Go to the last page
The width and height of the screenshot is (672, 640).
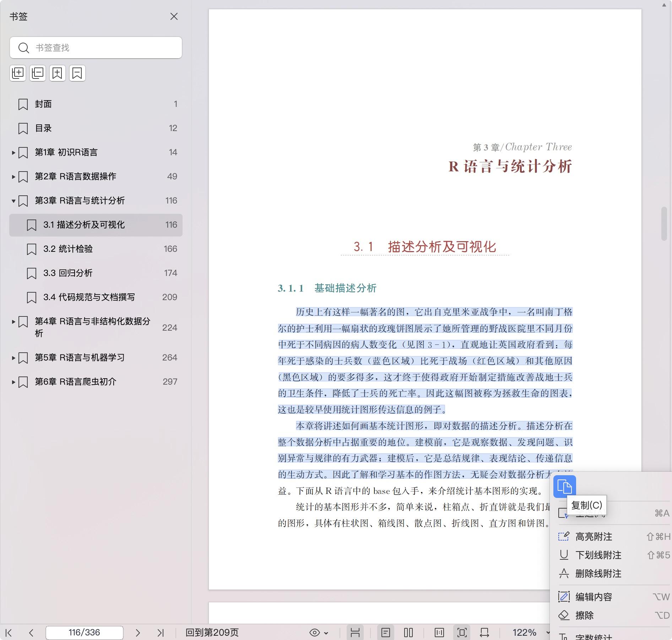pyautogui.click(x=161, y=633)
